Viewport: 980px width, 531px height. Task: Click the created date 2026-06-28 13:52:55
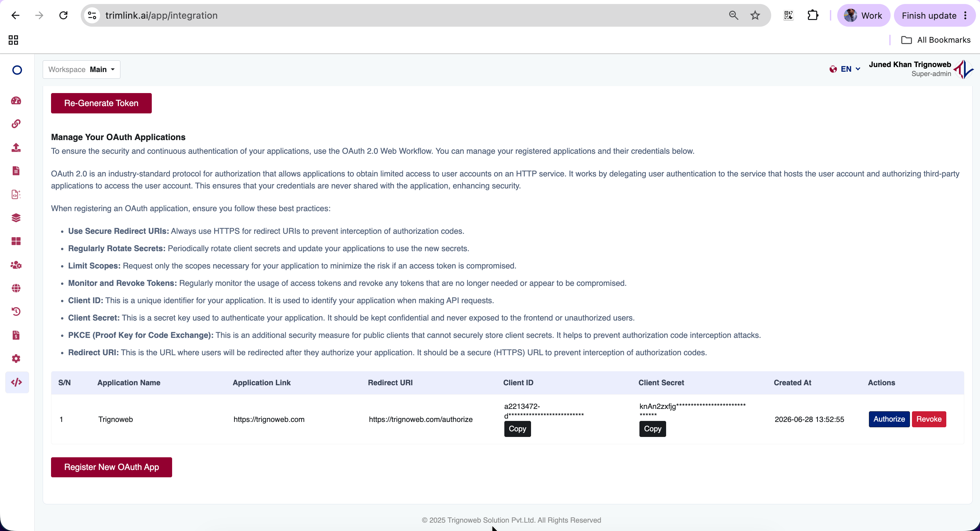pos(809,419)
